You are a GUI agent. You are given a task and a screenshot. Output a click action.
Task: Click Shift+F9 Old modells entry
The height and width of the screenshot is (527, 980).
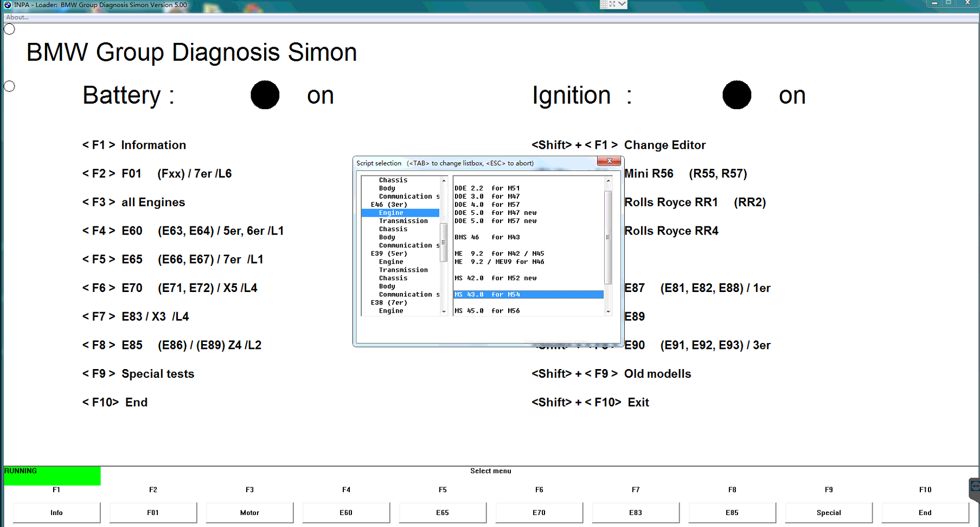tap(611, 374)
